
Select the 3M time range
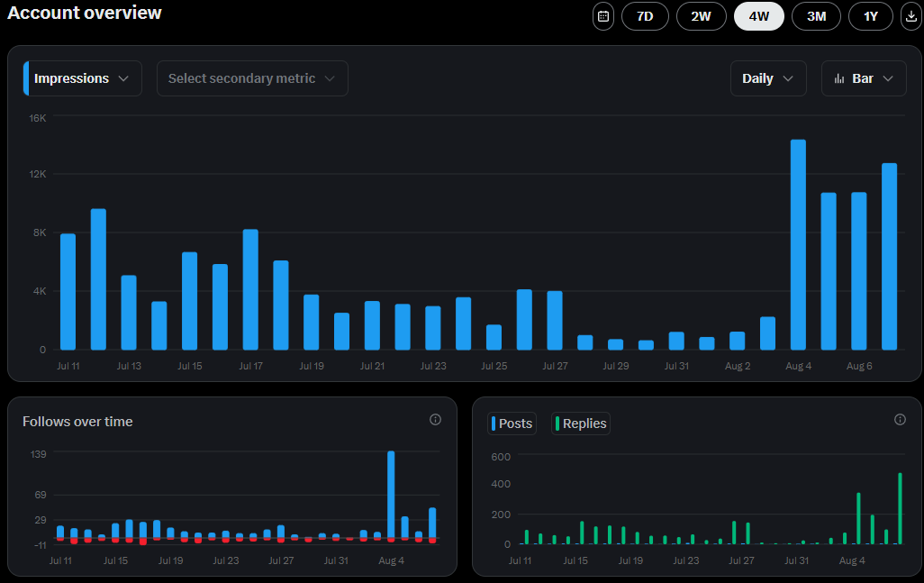pyautogui.click(x=816, y=16)
